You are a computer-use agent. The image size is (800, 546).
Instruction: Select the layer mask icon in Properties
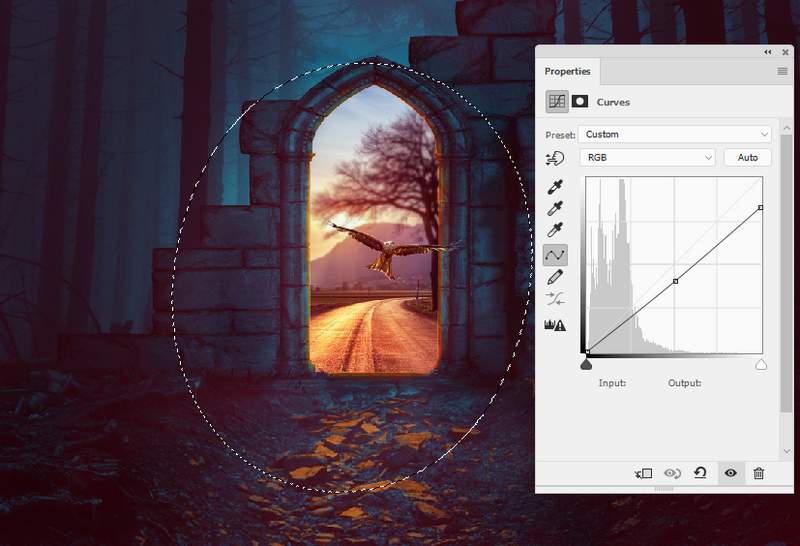tap(580, 101)
